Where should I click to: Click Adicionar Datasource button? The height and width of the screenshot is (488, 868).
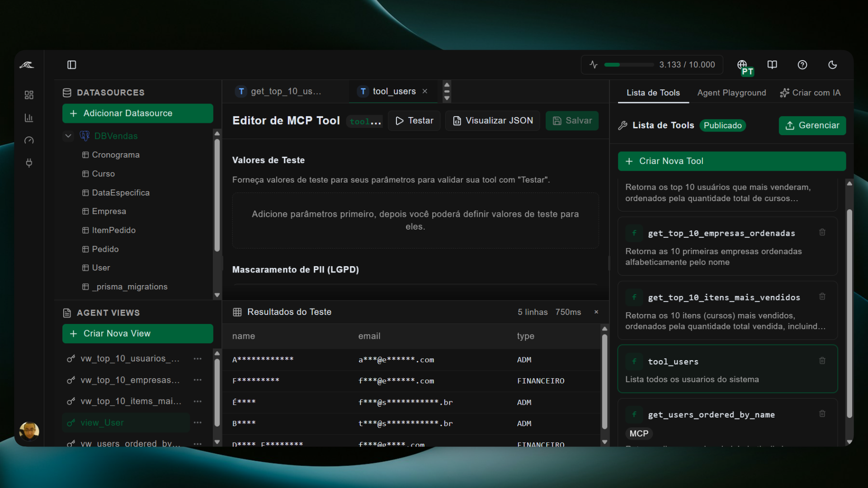[x=137, y=113]
